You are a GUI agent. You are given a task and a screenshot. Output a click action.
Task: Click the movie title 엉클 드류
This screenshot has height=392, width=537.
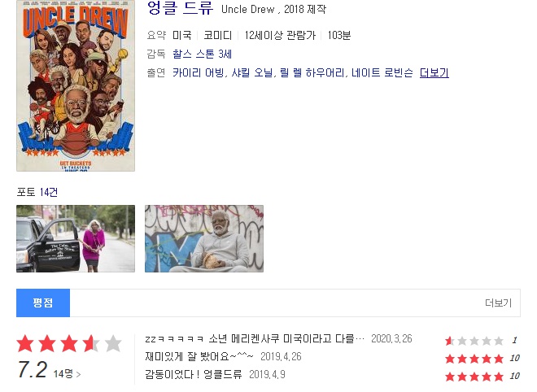(180, 8)
